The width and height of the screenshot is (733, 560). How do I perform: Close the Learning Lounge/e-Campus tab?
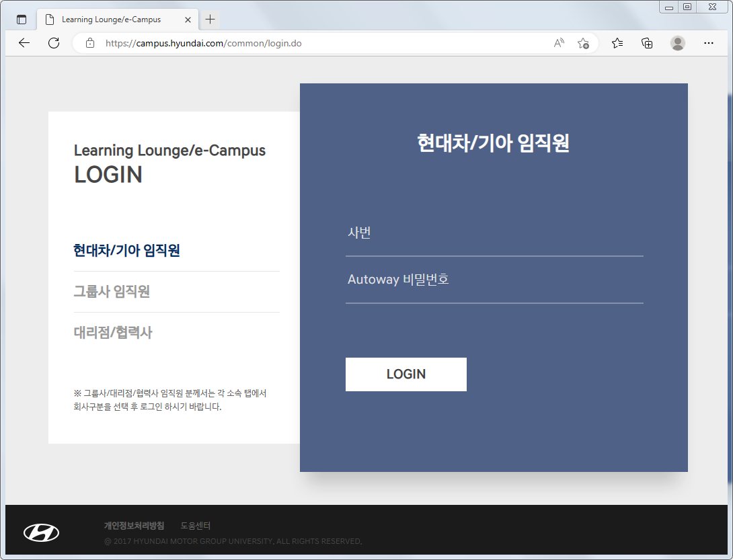pyautogui.click(x=188, y=19)
